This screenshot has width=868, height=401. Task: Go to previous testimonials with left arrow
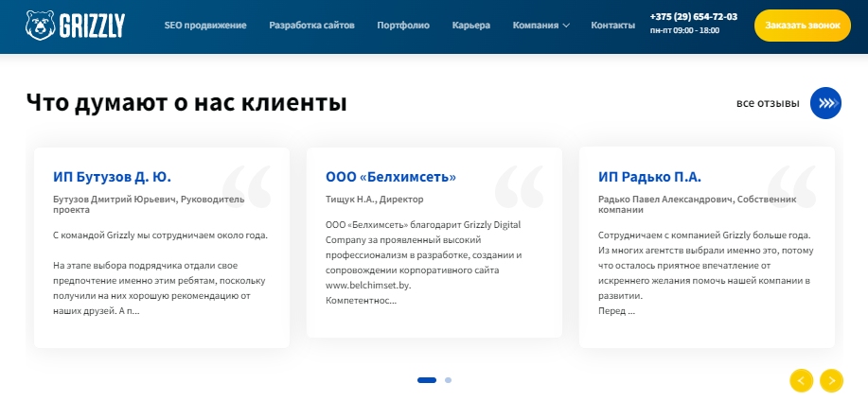[x=801, y=380]
